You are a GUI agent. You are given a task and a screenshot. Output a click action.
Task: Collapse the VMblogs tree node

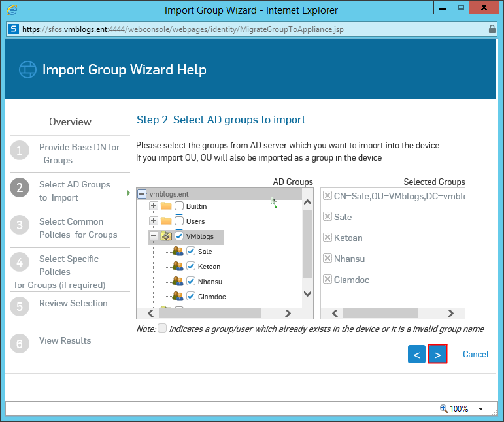pos(154,236)
